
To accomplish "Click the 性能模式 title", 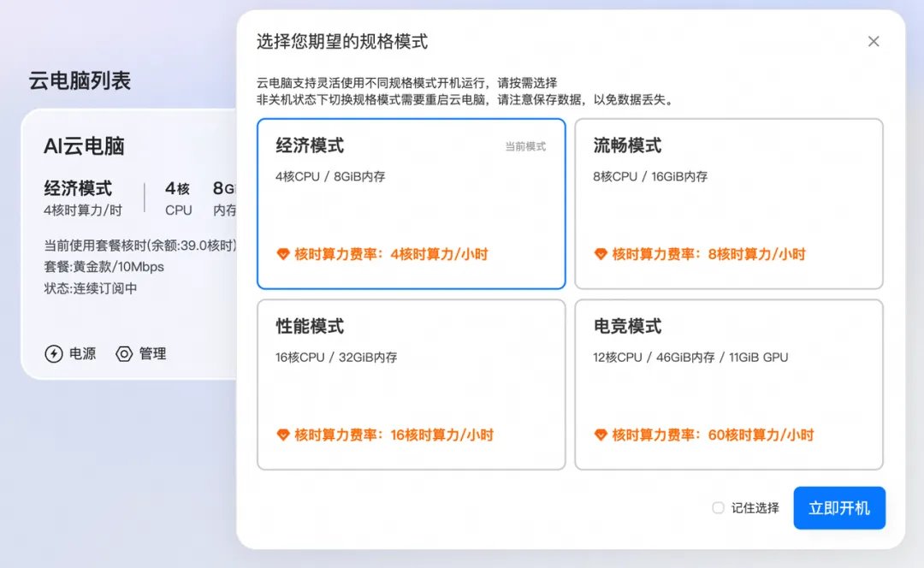I will click(x=310, y=326).
